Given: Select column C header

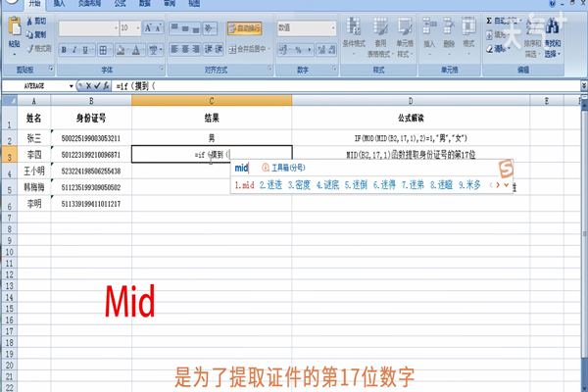Looking at the screenshot, I should tap(212, 101).
